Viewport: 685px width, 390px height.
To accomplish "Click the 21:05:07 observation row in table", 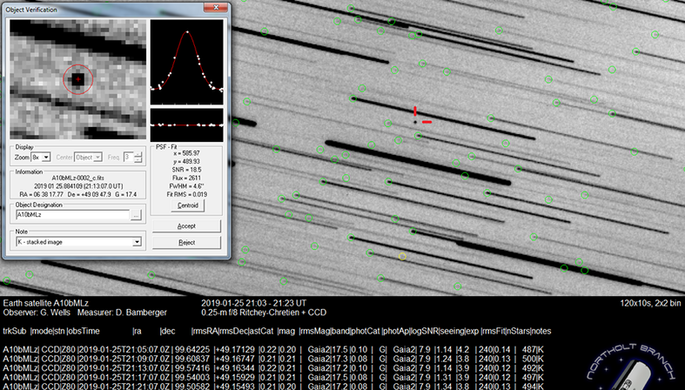I will pos(273,350).
